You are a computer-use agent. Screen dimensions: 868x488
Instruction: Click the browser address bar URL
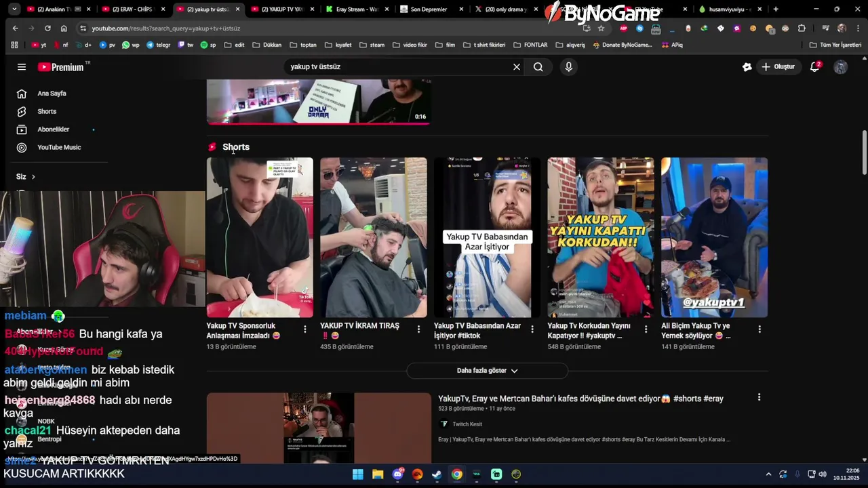tap(165, 28)
